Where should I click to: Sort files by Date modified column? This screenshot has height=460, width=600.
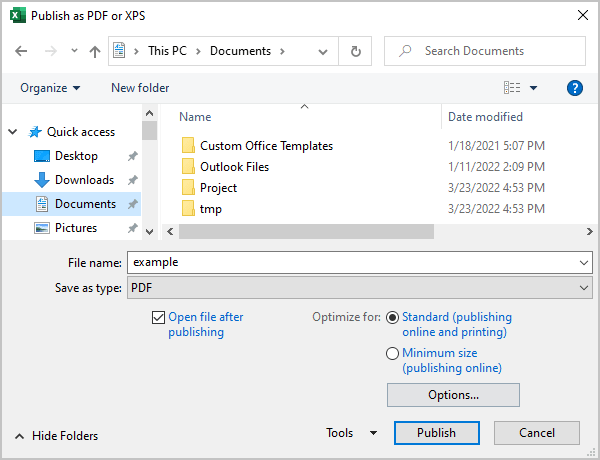[x=485, y=117]
